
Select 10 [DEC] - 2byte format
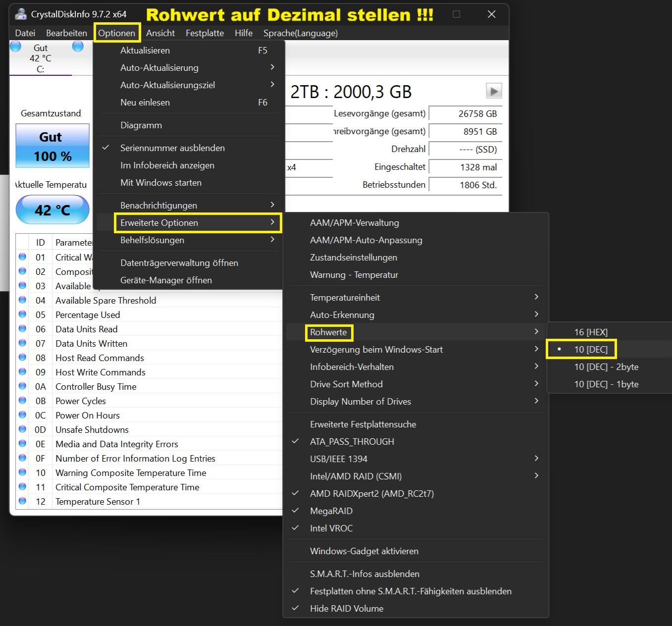(610, 366)
